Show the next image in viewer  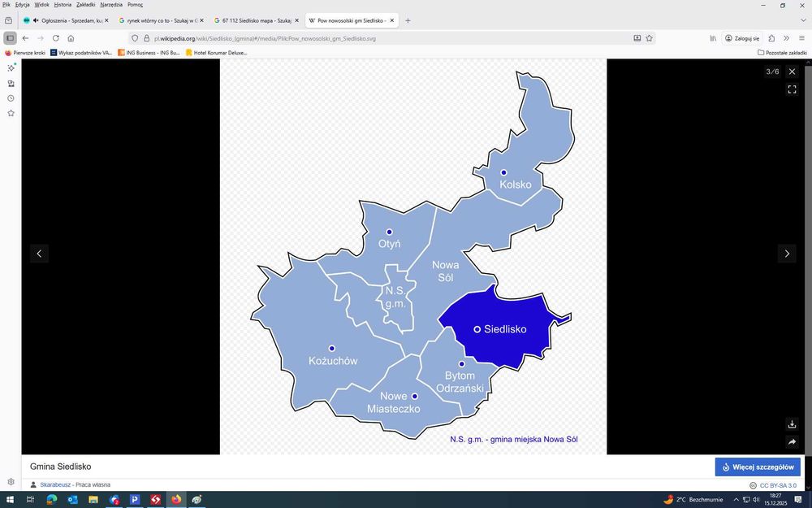point(787,254)
